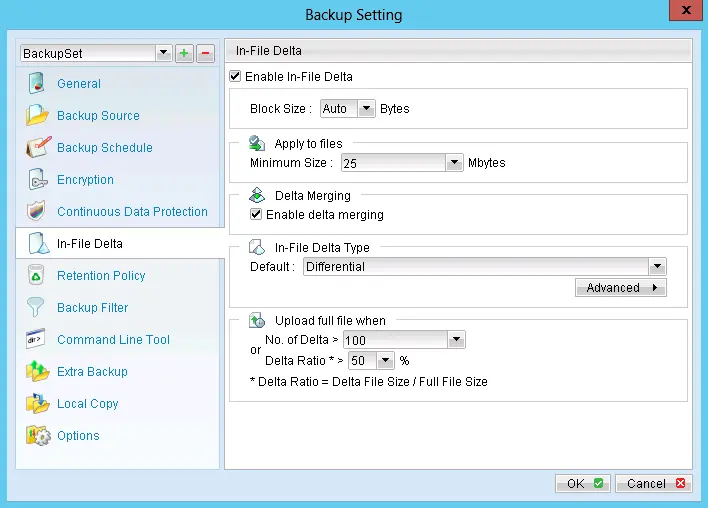The width and height of the screenshot is (708, 508).
Task: Click the Local Copy folder icon
Action: point(37,403)
